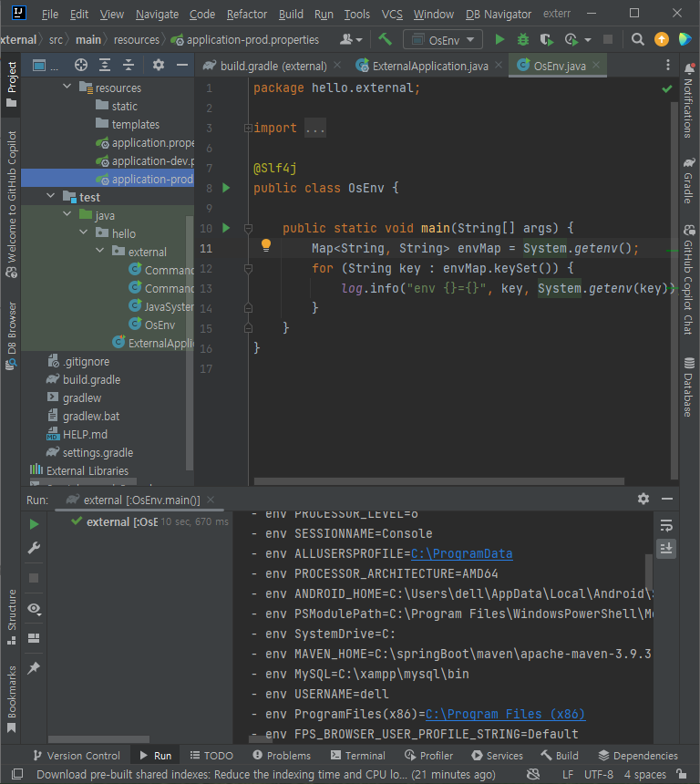This screenshot has width=700, height=784.
Task: Collapse the external package node
Action: pos(100,251)
